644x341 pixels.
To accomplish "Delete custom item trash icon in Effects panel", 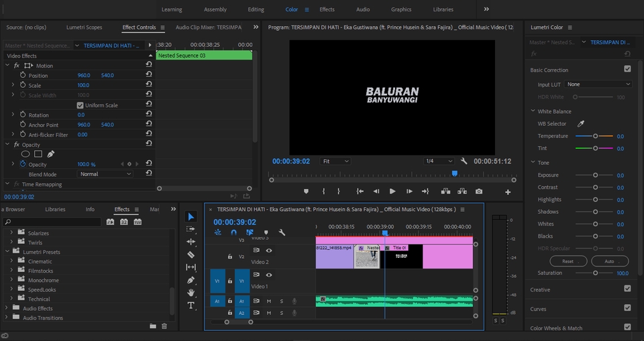I will click(164, 326).
